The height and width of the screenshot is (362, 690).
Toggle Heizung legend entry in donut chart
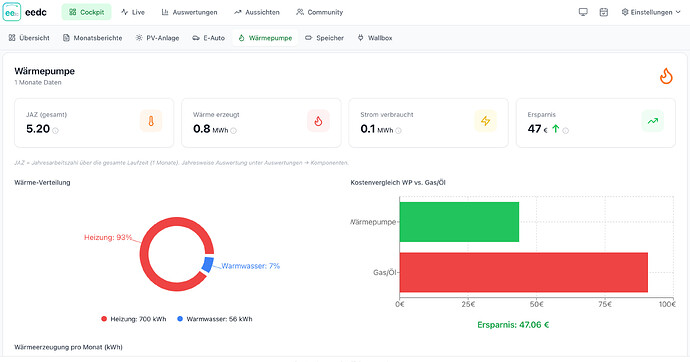[x=134, y=319]
